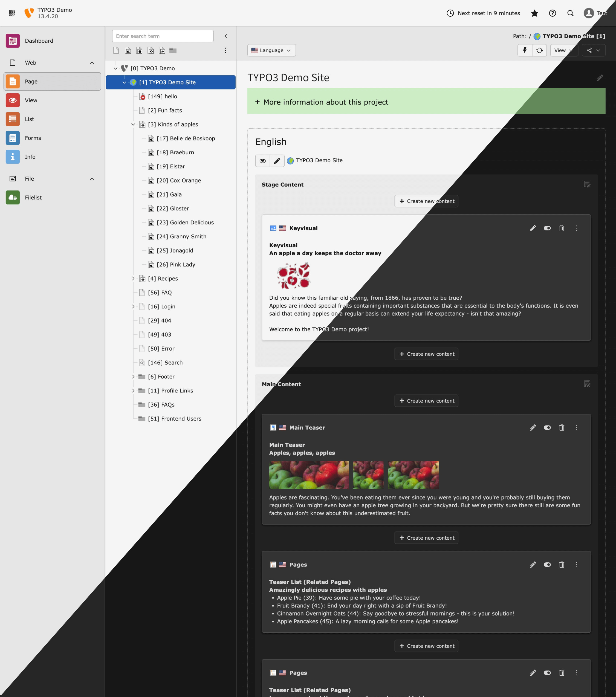Screen dimensions: 616x697
Task: Open the help question mark icon
Action: (552, 13)
